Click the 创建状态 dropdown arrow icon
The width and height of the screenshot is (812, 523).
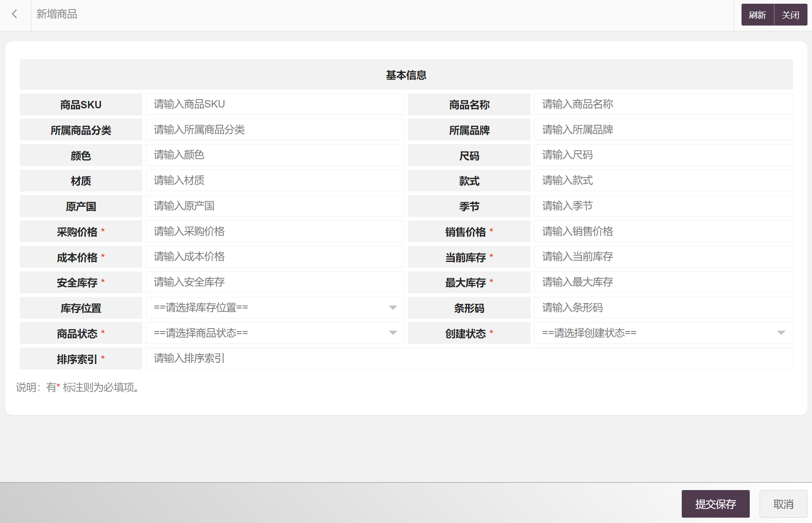(x=781, y=333)
